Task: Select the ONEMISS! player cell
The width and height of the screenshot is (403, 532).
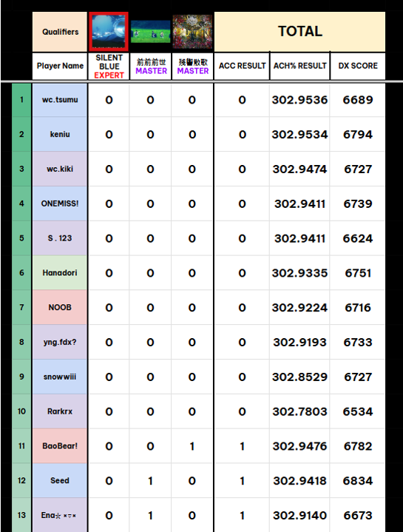Action: [60, 203]
